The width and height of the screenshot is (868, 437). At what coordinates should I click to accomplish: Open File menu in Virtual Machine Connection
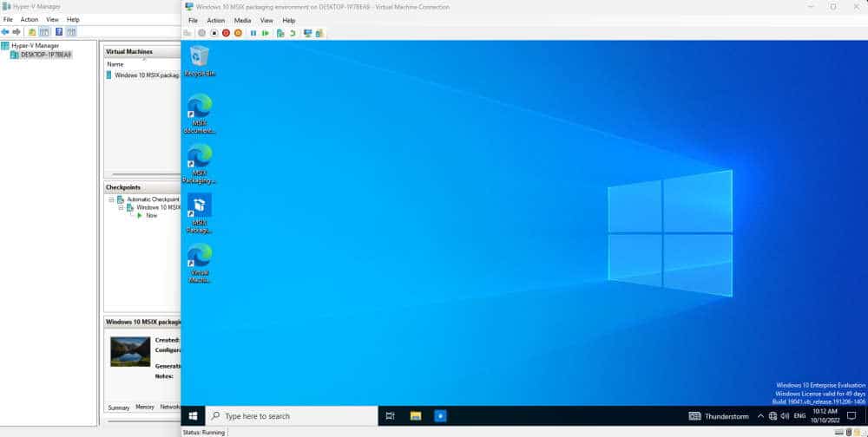click(193, 21)
